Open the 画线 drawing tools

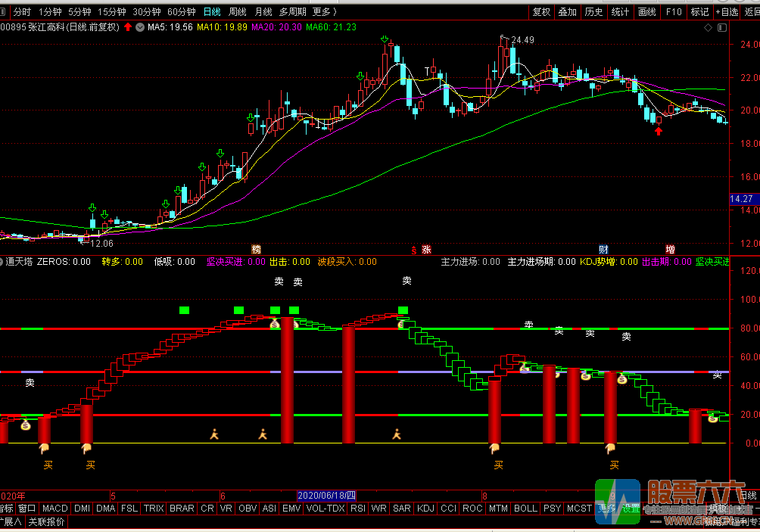646,12
